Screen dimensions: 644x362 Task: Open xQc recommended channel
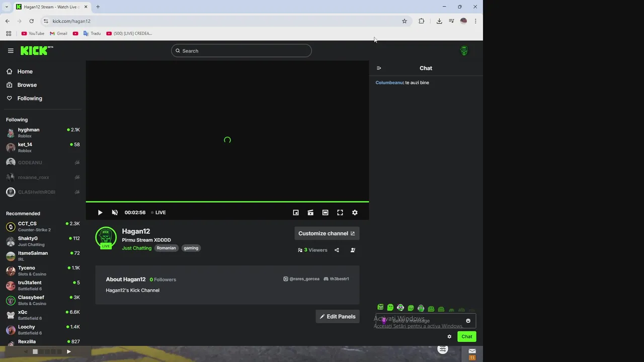pyautogui.click(x=43, y=315)
